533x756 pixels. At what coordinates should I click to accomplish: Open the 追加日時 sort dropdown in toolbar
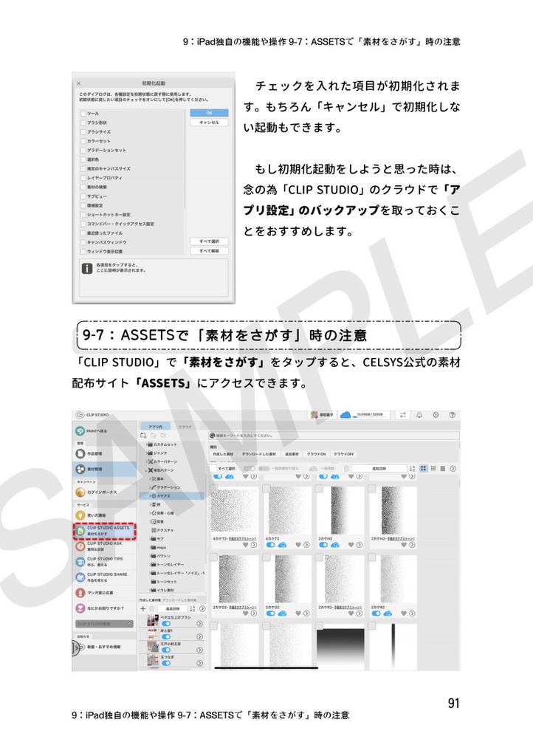pyautogui.click(x=379, y=468)
